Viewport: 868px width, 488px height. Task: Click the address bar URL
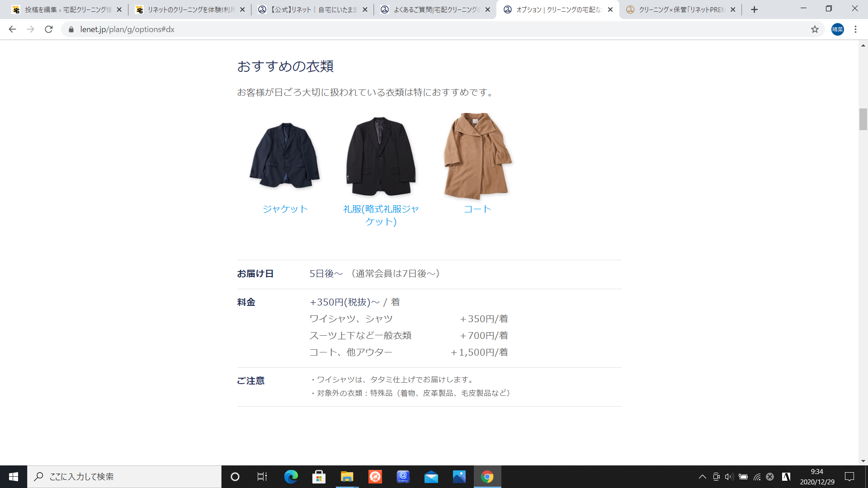[127, 29]
